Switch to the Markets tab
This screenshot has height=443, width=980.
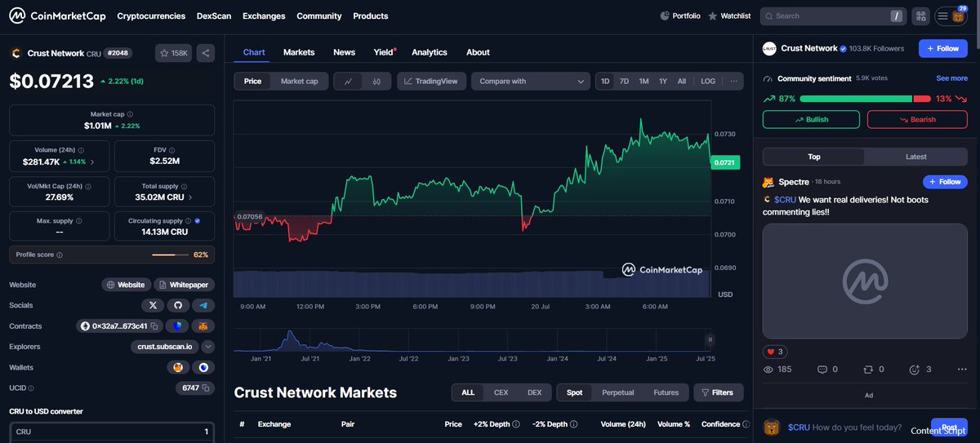point(299,52)
